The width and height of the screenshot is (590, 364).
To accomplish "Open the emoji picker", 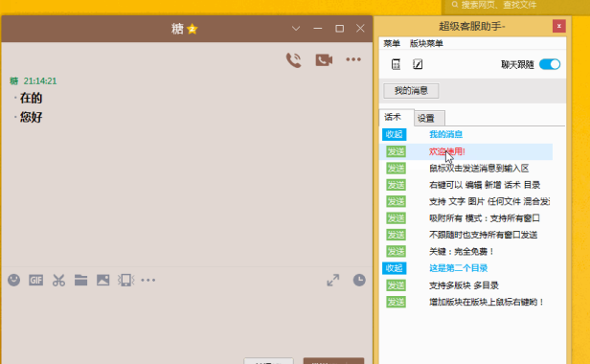I will [14, 280].
